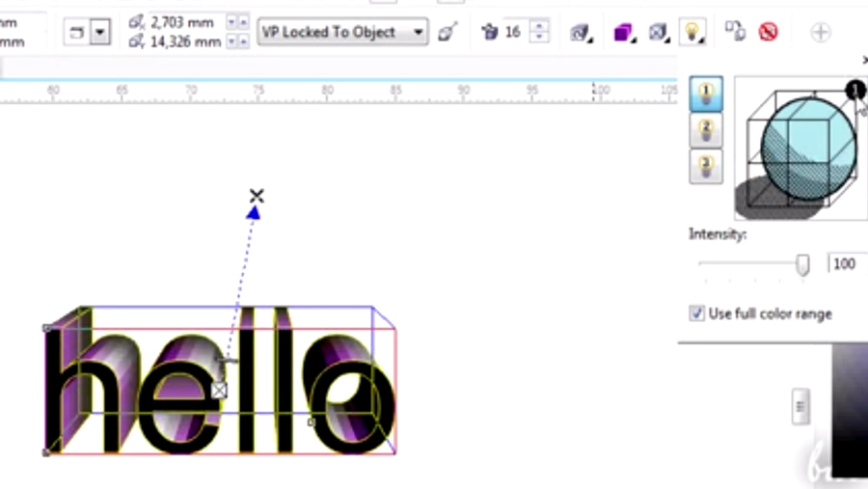
Task: Toggle the Extrusion Lighting lightbulb flyout
Action: coord(692,32)
